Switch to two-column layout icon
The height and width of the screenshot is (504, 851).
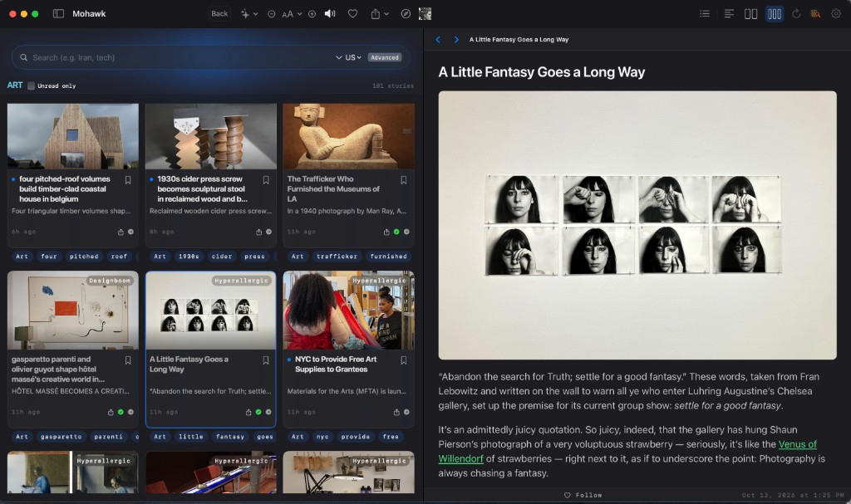pyautogui.click(x=750, y=13)
